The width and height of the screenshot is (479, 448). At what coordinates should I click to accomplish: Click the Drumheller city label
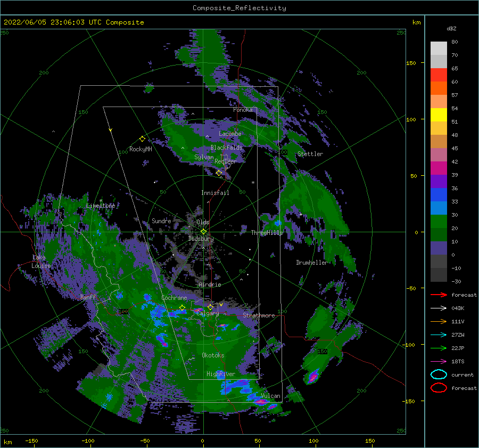pos(311,263)
